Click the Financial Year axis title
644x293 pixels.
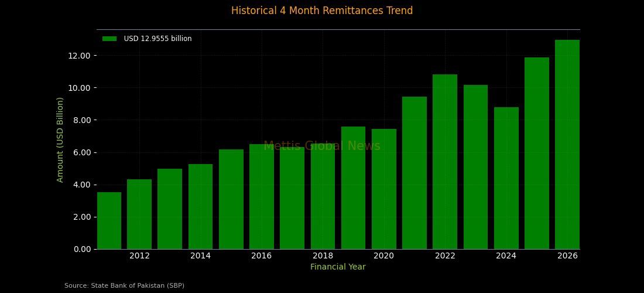pyautogui.click(x=338, y=267)
